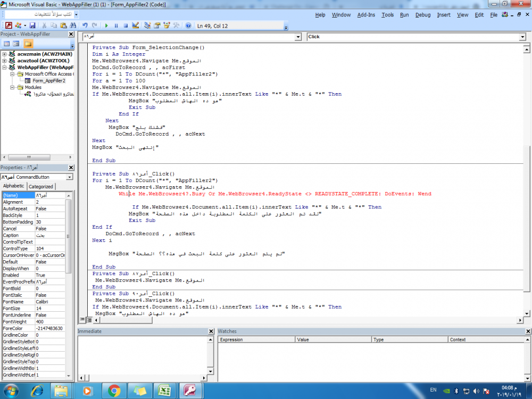Open the Run menu

coord(404,14)
